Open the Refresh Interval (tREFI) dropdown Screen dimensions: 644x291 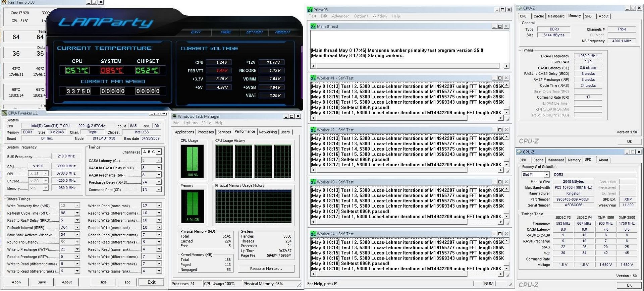(x=77, y=227)
